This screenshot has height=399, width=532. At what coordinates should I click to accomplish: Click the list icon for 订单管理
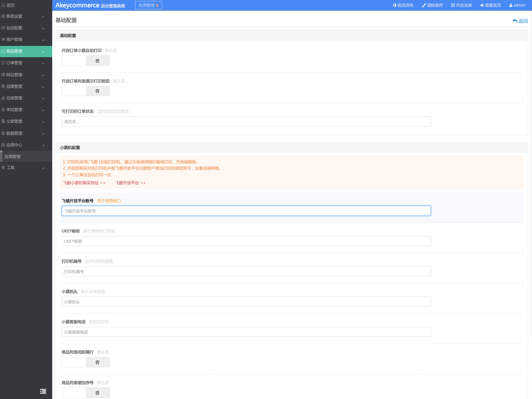point(3,63)
